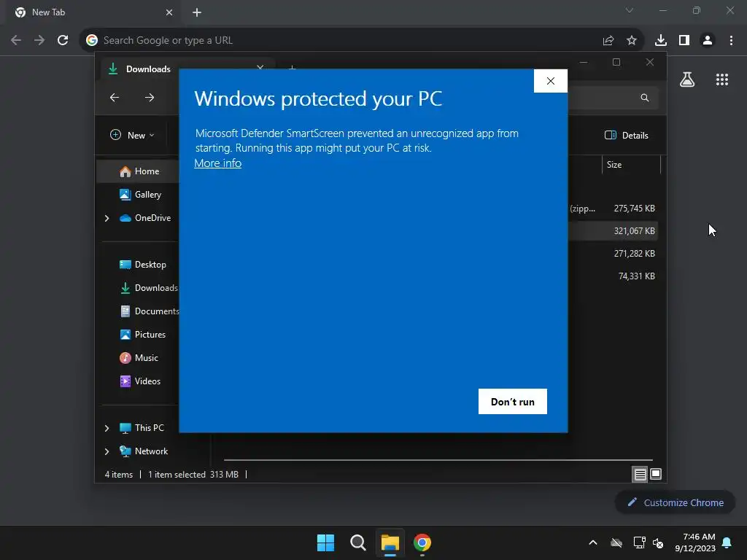Select the 275,745 KB file row

coord(613,208)
